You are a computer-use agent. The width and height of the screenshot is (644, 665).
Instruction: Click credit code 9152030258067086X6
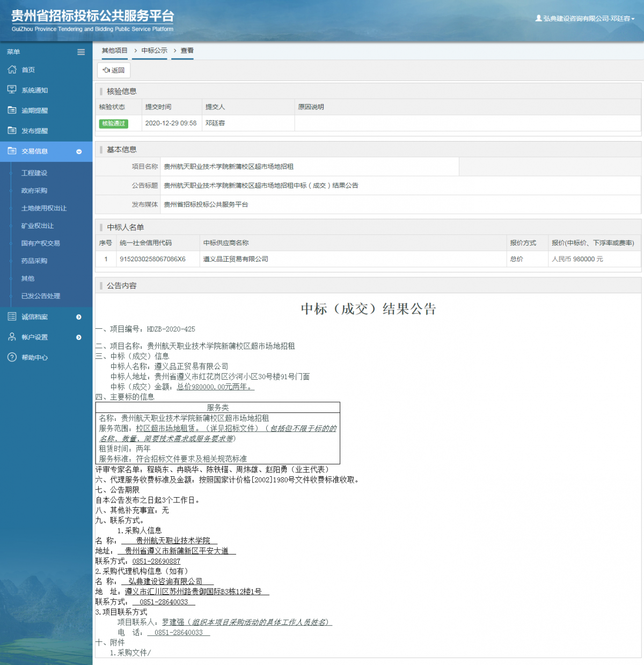(x=152, y=259)
